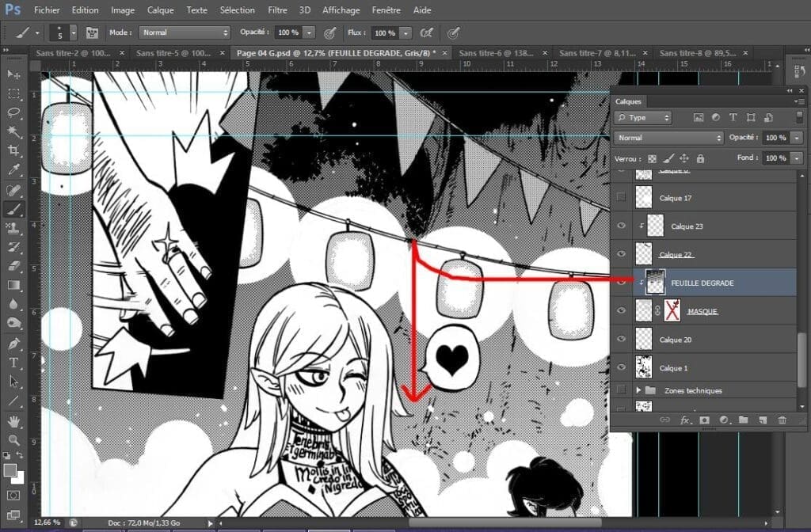
Task: Switch to Sans titre-2 document tab
Action: [x=73, y=53]
